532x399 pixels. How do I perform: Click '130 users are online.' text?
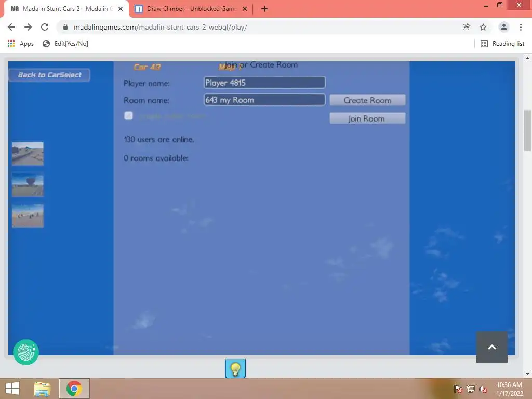point(159,139)
